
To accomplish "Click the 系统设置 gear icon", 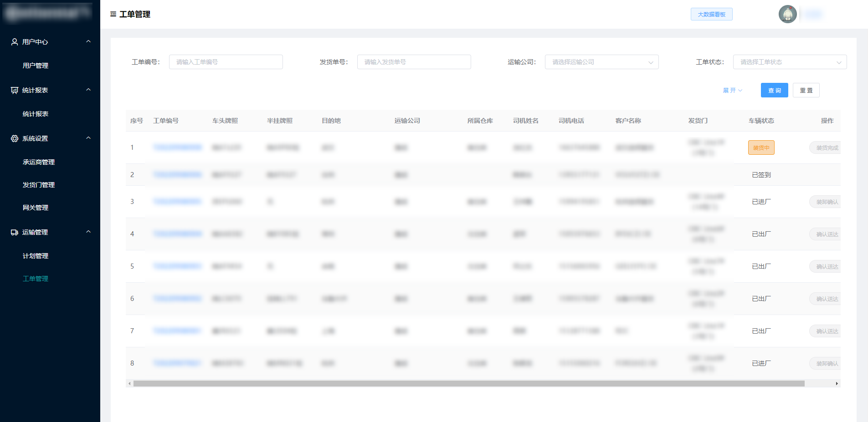I will click(x=15, y=138).
